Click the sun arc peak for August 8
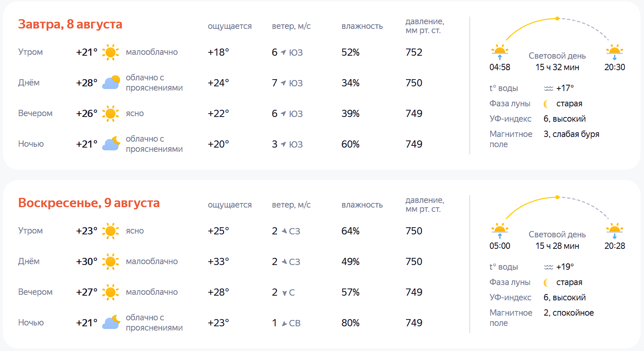This screenshot has width=644, height=351. coord(557,18)
